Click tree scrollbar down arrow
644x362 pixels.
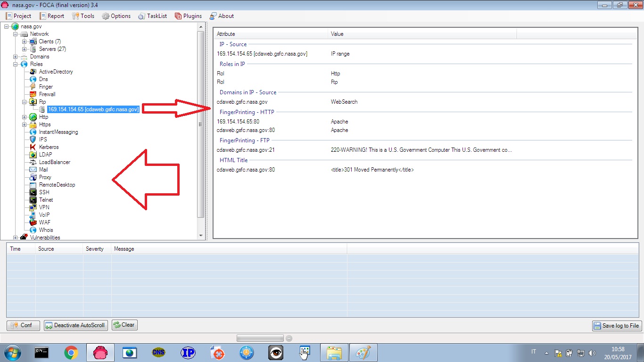tap(201, 236)
